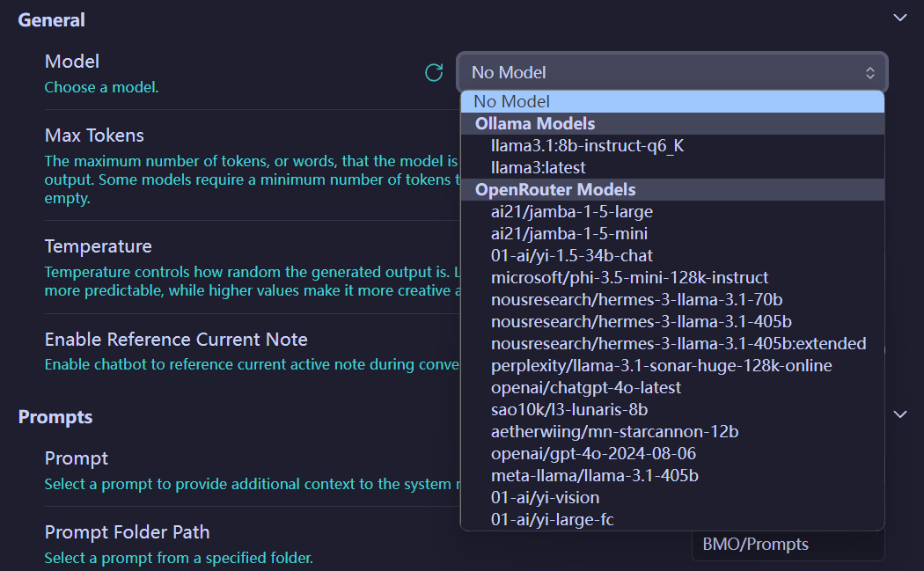Select microsoft/phi-3.5-mini-128k-instruct model

[x=629, y=277]
